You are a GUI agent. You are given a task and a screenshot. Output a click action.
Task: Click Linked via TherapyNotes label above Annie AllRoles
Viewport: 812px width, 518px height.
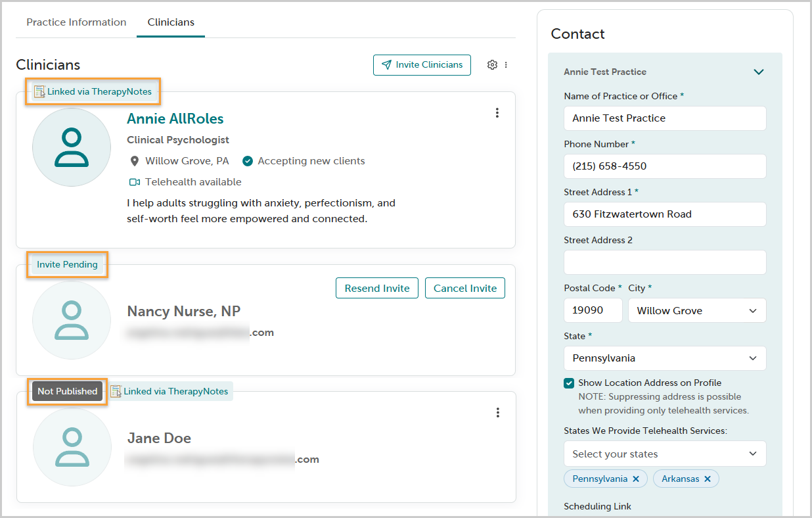click(x=99, y=92)
